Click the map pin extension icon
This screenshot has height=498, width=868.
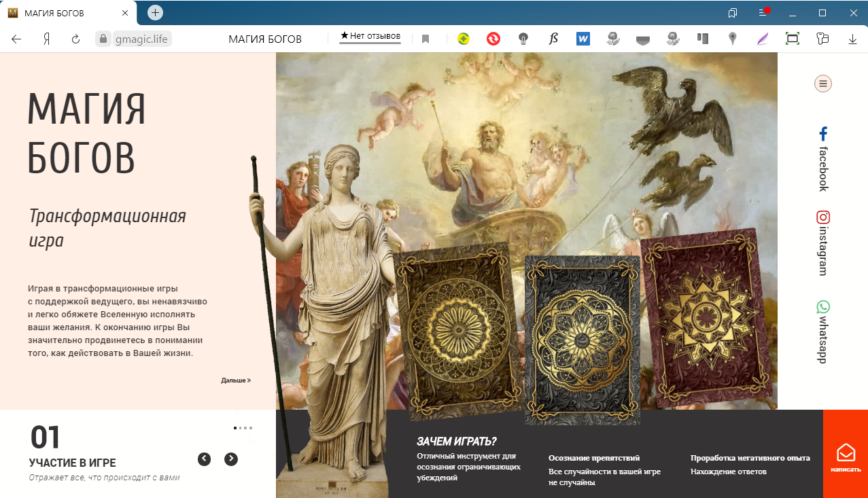[733, 39]
